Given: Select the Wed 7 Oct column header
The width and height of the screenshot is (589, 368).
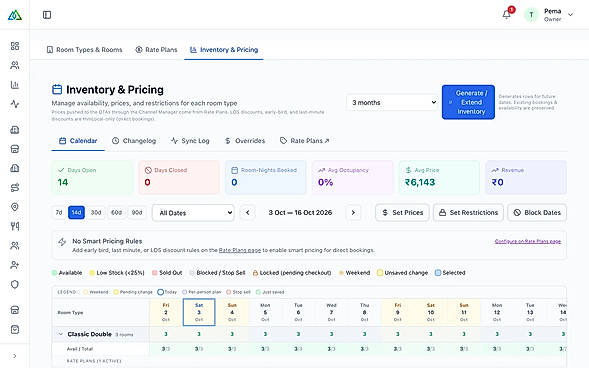Looking at the screenshot, I should point(331,312).
